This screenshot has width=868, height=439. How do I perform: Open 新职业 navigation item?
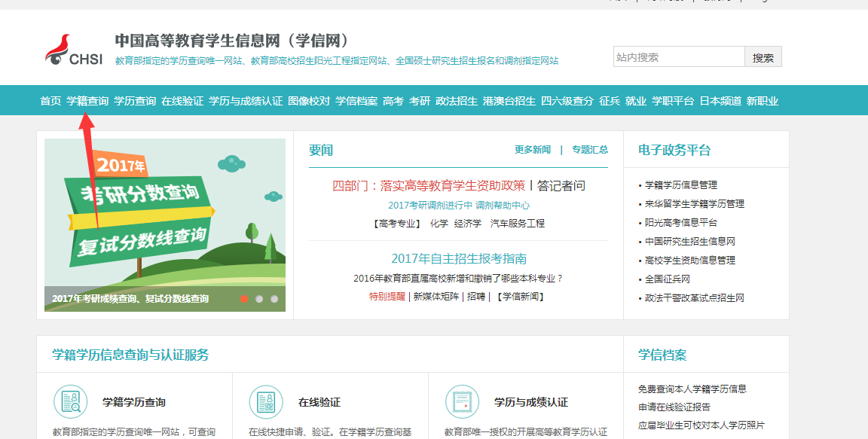[763, 101]
